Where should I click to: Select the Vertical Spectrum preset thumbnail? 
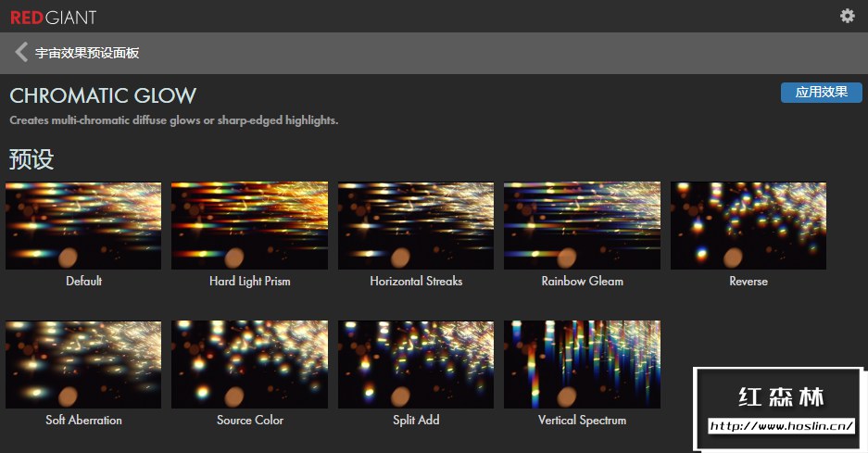point(582,364)
